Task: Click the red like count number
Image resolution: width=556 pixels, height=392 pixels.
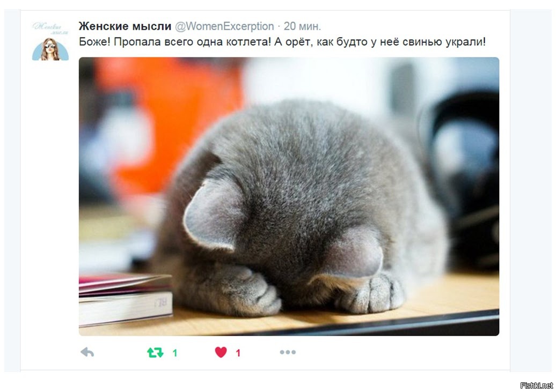Action: coord(238,353)
